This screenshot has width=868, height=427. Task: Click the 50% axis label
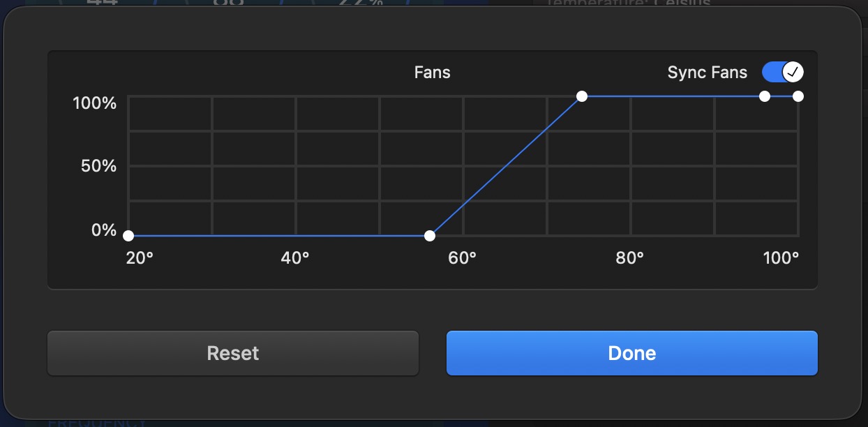point(99,166)
